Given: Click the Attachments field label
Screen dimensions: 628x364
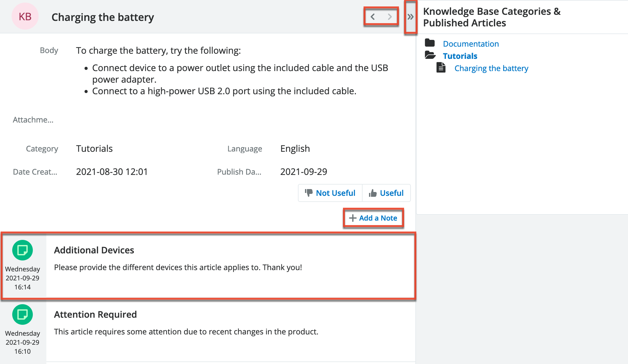Looking at the screenshot, I should click(33, 120).
